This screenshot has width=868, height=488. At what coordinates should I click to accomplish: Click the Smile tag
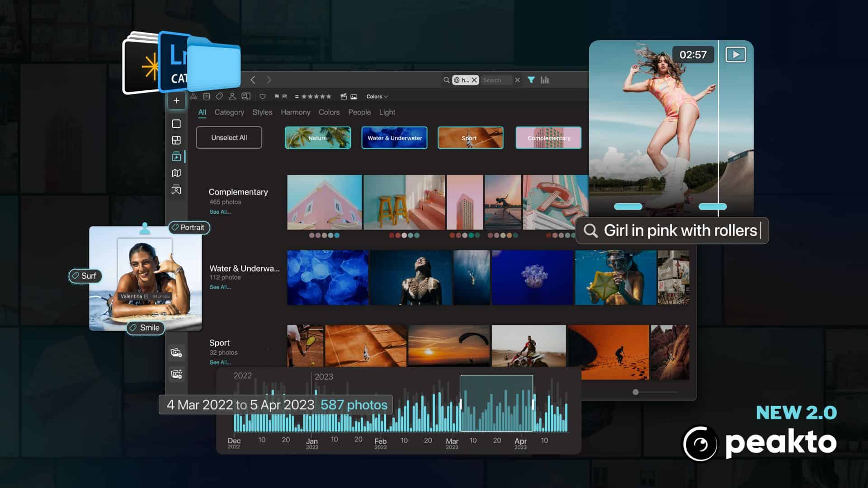[x=145, y=328]
